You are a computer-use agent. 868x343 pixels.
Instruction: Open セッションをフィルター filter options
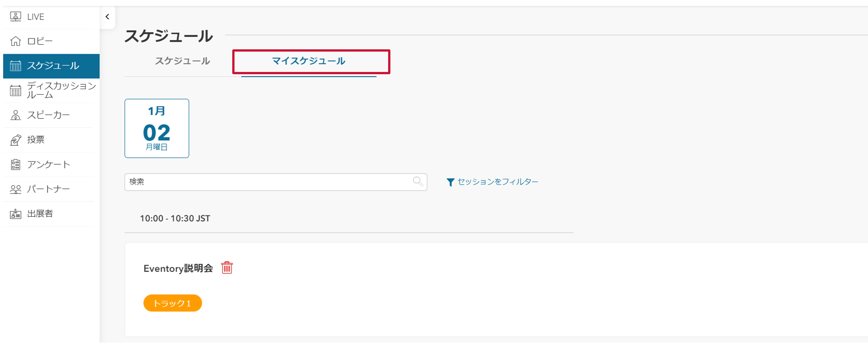(x=493, y=182)
